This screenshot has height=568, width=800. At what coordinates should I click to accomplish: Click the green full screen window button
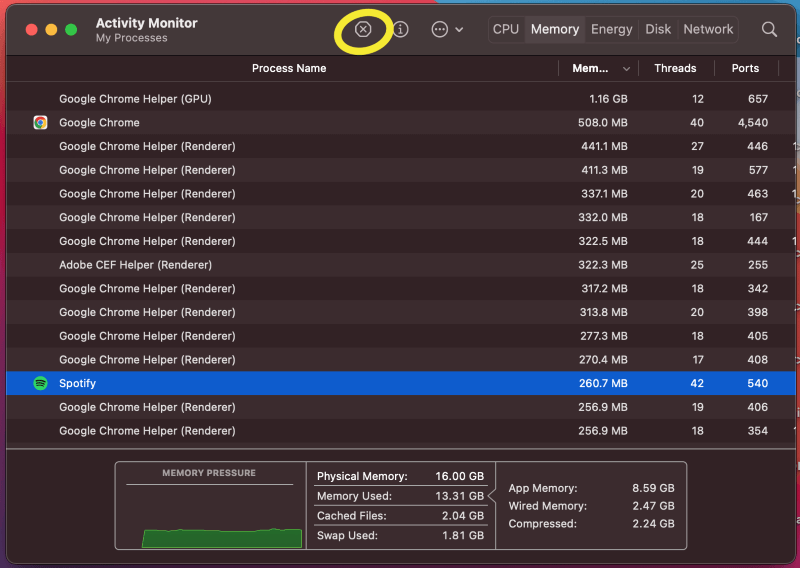click(71, 30)
